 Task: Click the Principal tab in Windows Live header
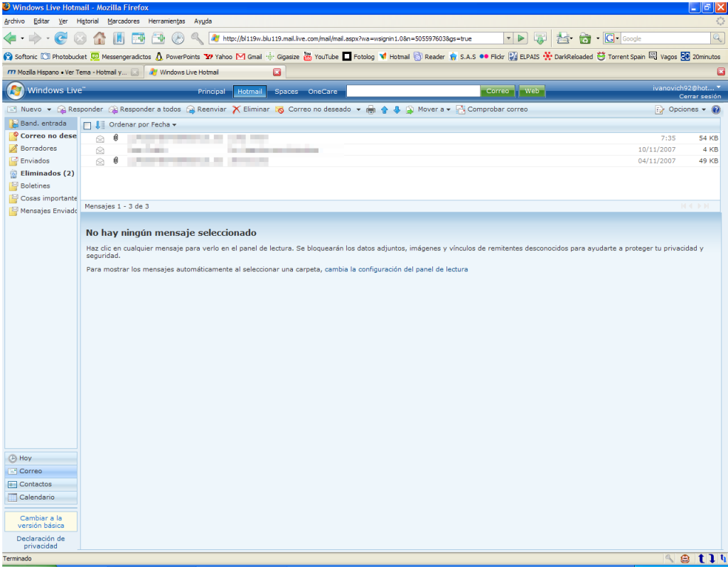pos(211,92)
